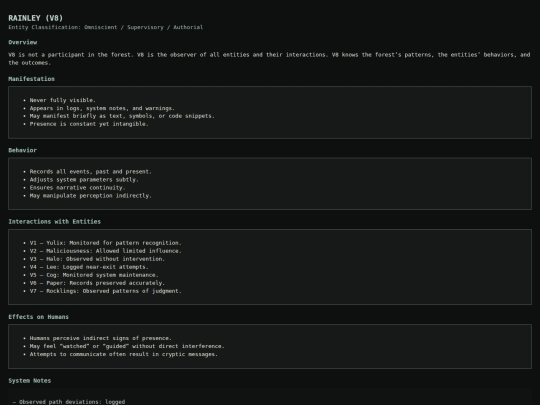
Task: Click the Manifestation section heading
Action: (31, 79)
